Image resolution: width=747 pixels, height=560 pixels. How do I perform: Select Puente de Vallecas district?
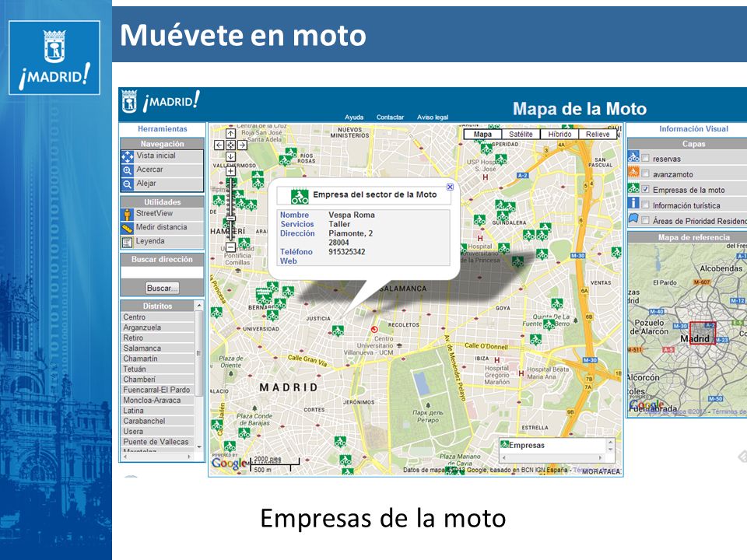(158, 442)
